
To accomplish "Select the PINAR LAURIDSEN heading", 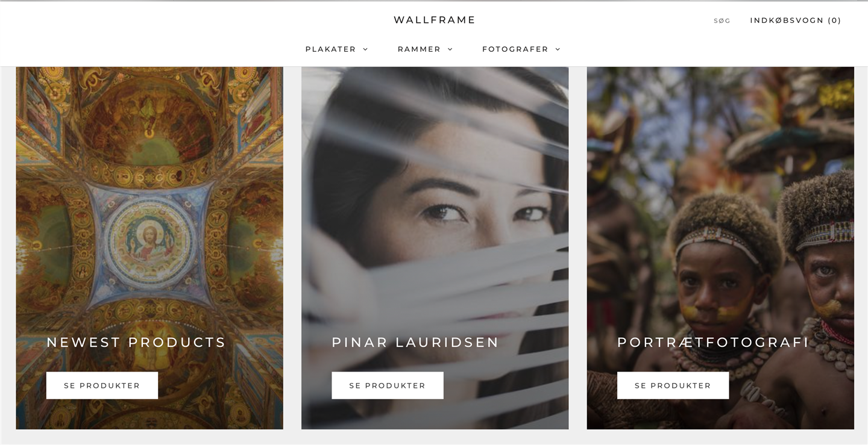I will coord(415,343).
